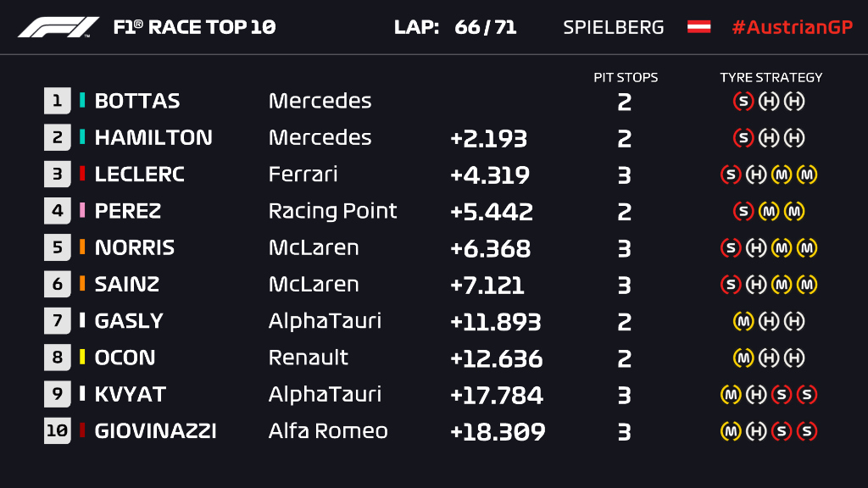Click the #AustrianGP hashtag
Image resolution: width=868 pixels, height=488 pixels.
(x=793, y=27)
